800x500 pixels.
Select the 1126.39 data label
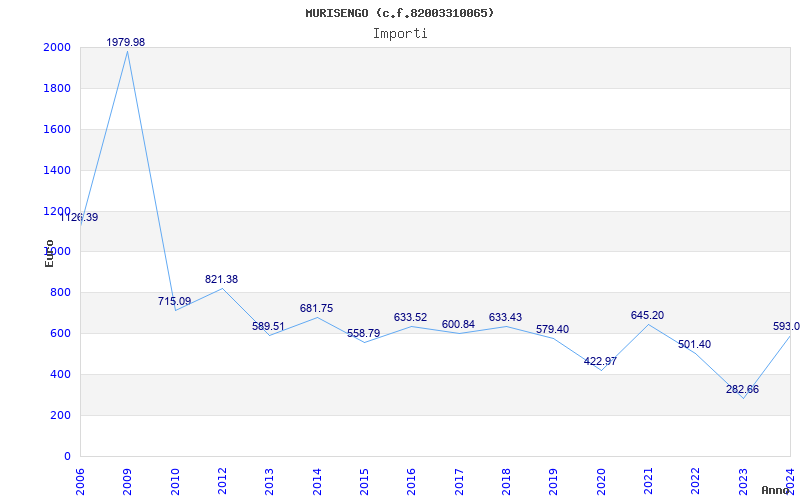[79, 217]
